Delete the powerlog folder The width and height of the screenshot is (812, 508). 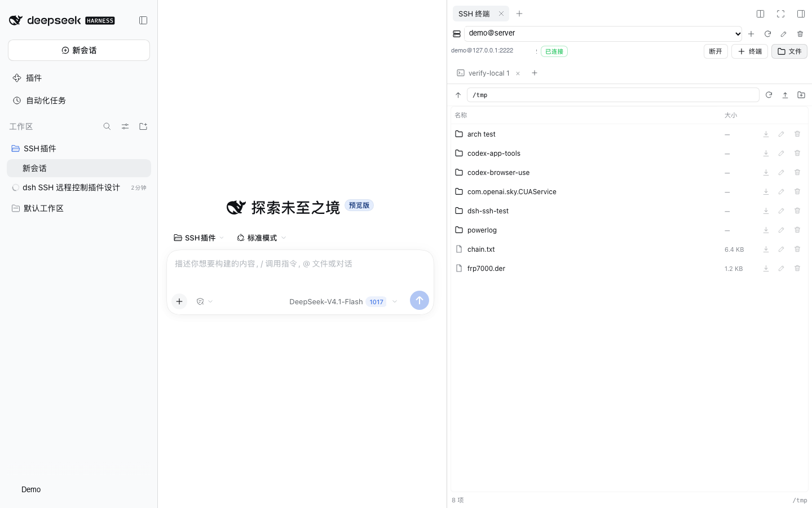tap(797, 230)
